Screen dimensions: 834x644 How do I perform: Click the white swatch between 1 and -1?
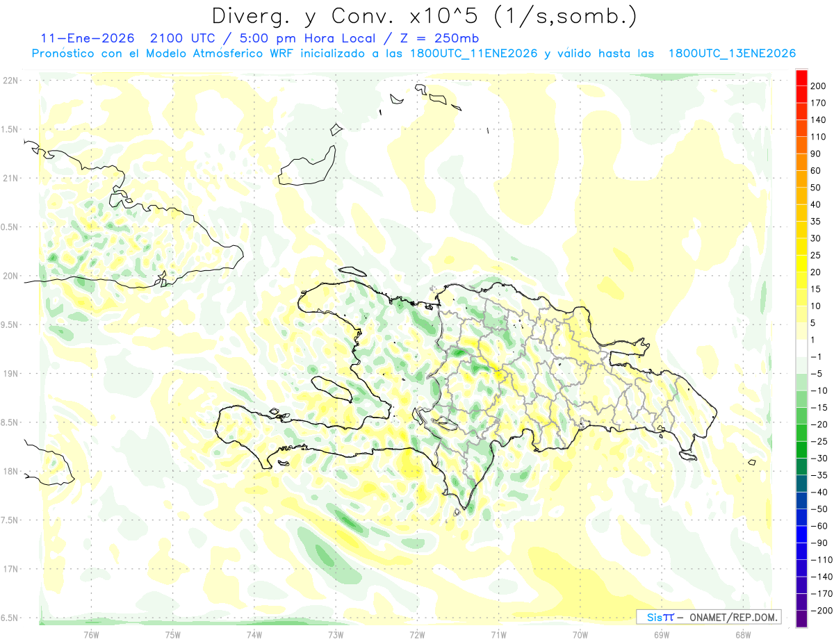pos(801,348)
